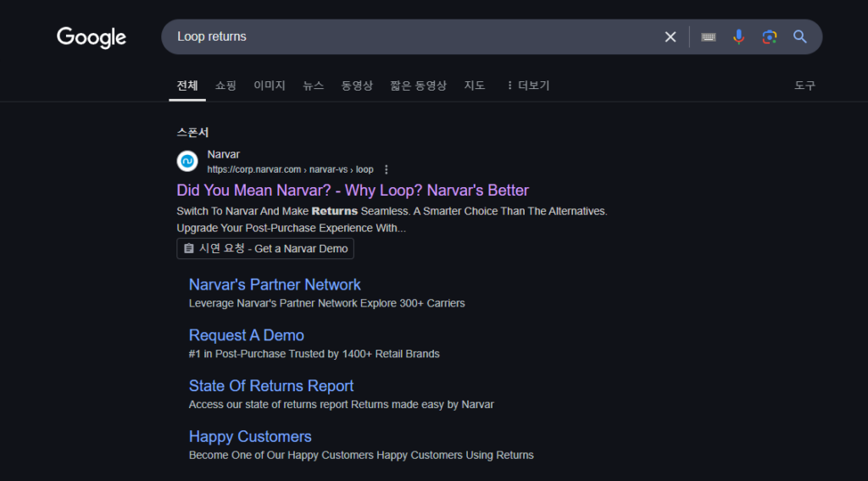Open the 도구 search tools

pyautogui.click(x=805, y=86)
